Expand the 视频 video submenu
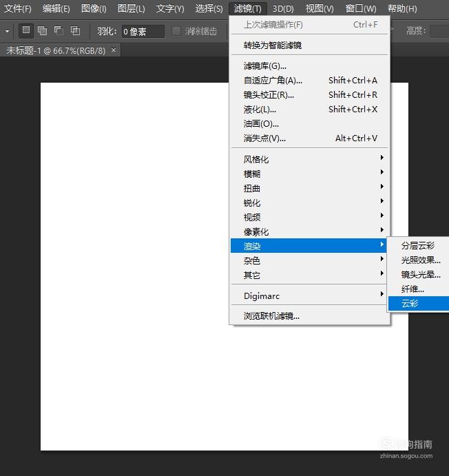 pyautogui.click(x=309, y=217)
